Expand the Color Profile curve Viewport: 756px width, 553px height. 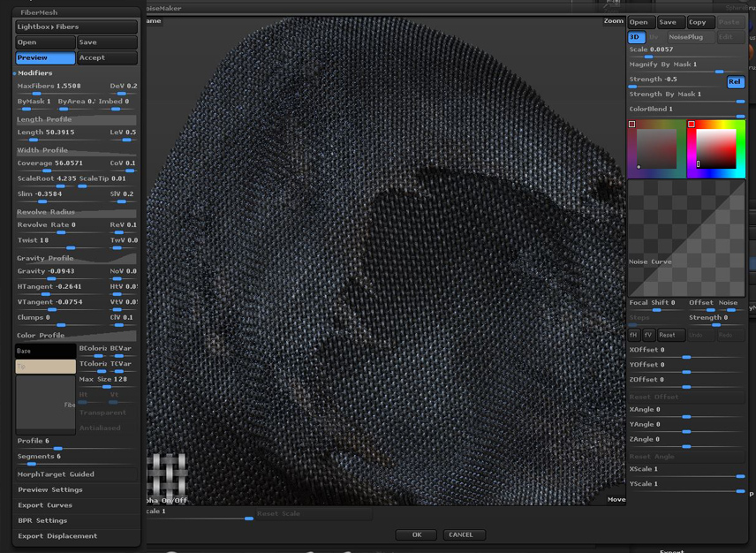[x=76, y=336]
